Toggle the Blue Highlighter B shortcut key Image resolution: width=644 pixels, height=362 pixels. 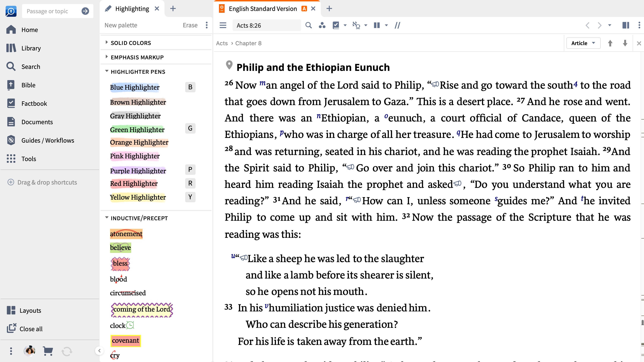pos(190,87)
